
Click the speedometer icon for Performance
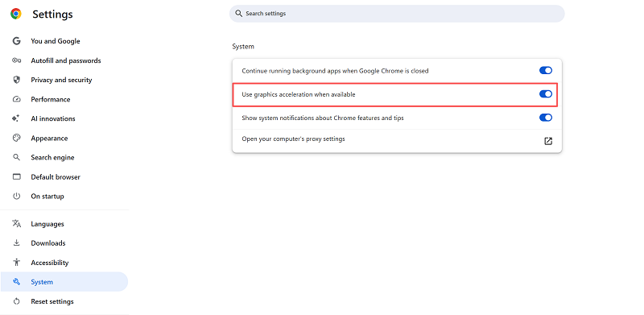click(x=16, y=99)
